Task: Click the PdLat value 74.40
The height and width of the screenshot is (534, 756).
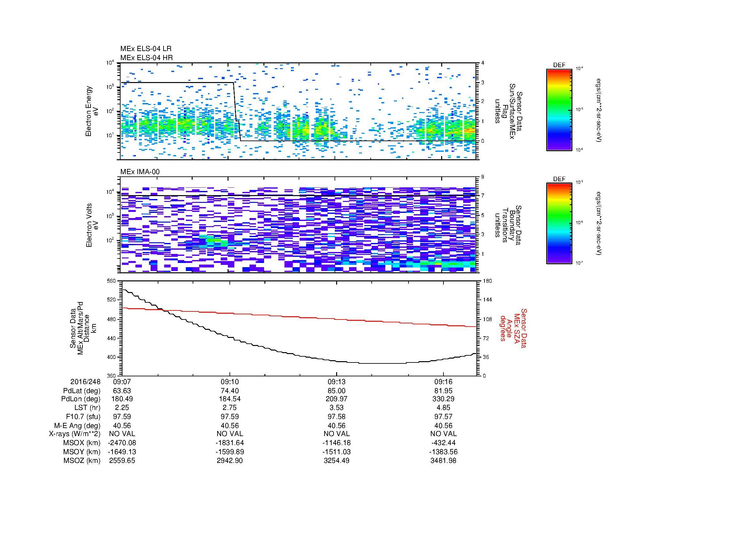Action: click(x=229, y=391)
